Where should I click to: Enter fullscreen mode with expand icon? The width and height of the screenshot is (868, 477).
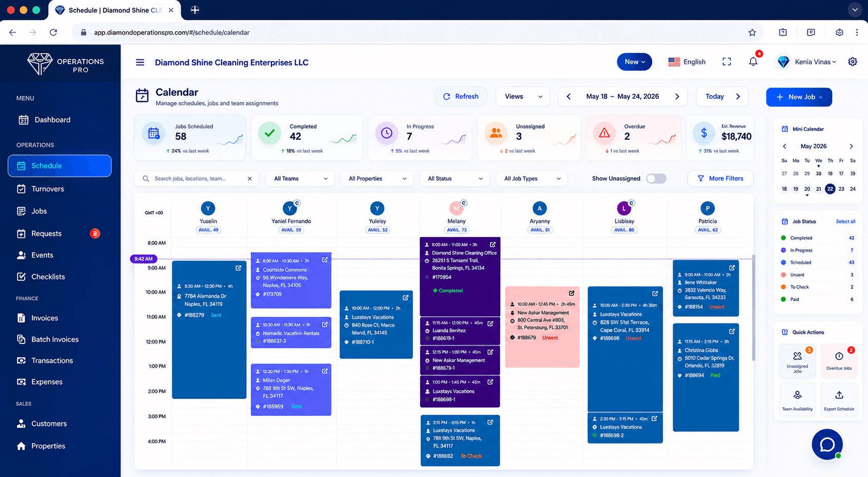(727, 62)
